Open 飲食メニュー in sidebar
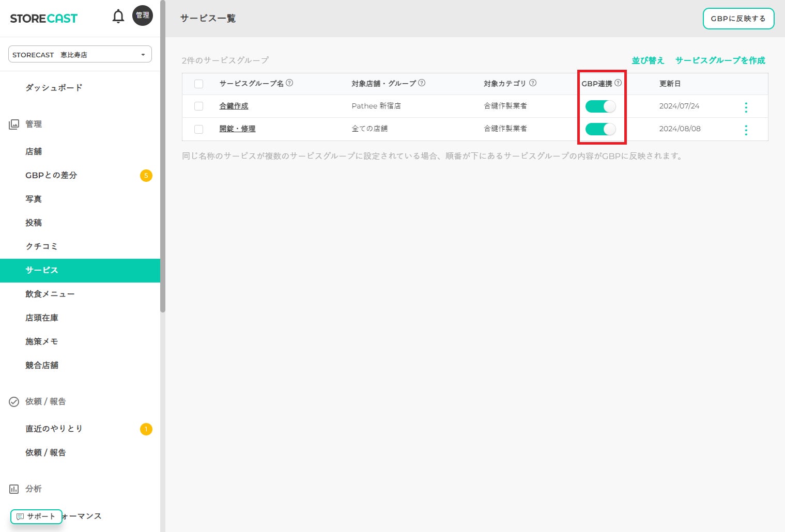The width and height of the screenshot is (785, 532). pyautogui.click(x=50, y=294)
